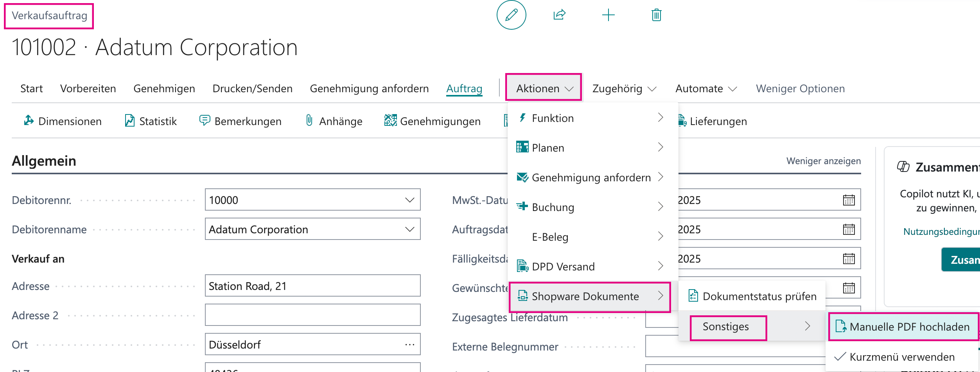This screenshot has width=980, height=372.
Task: Click the Ort lookup ellipsis button
Action: click(409, 345)
